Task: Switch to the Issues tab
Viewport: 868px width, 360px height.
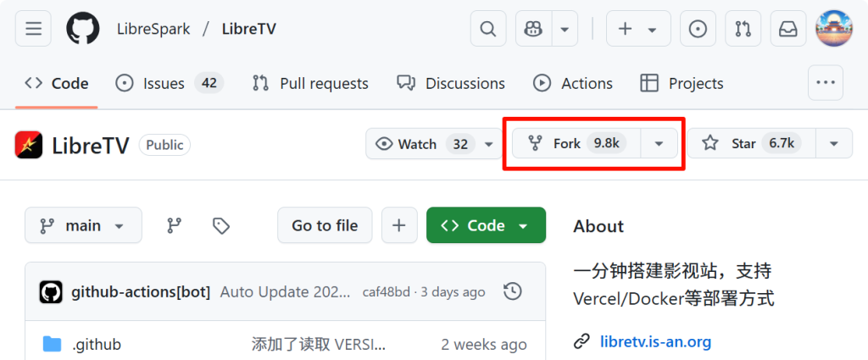Action: pyautogui.click(x=170, y=84)
